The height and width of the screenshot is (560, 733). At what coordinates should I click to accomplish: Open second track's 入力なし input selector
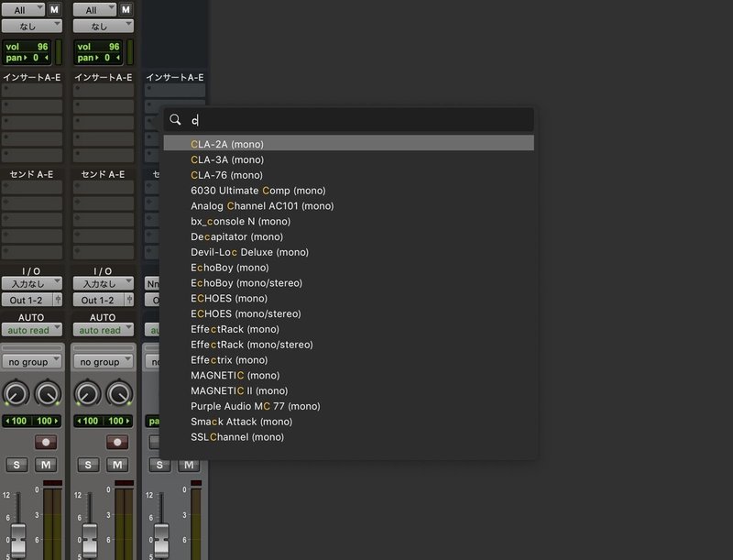tap(104, 283)
